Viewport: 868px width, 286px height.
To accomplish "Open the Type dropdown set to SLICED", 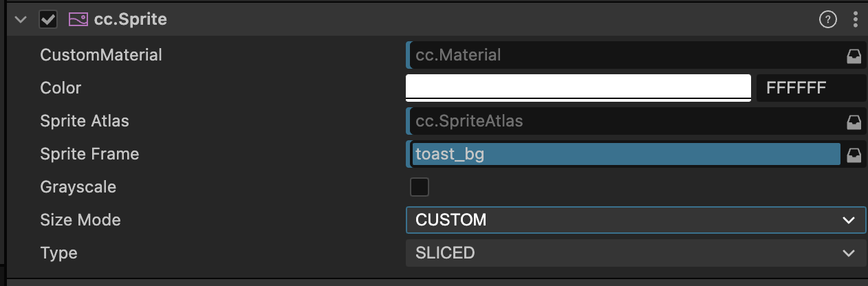I will point(635,253).
